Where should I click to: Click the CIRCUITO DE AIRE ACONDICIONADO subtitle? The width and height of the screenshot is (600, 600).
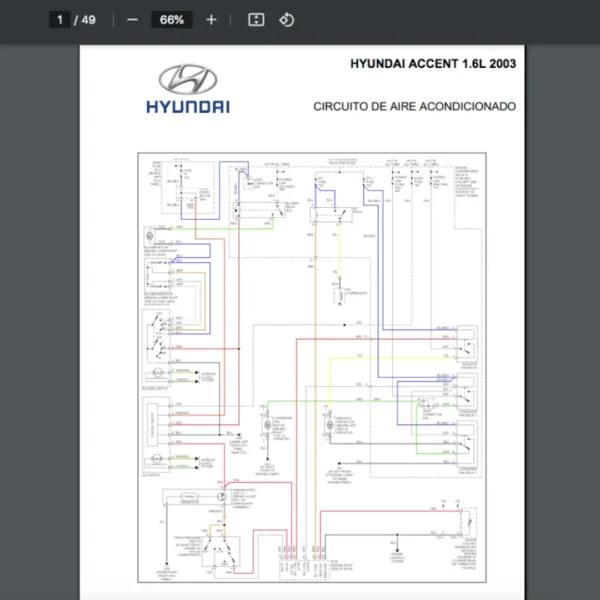click(x=415, y=106)
